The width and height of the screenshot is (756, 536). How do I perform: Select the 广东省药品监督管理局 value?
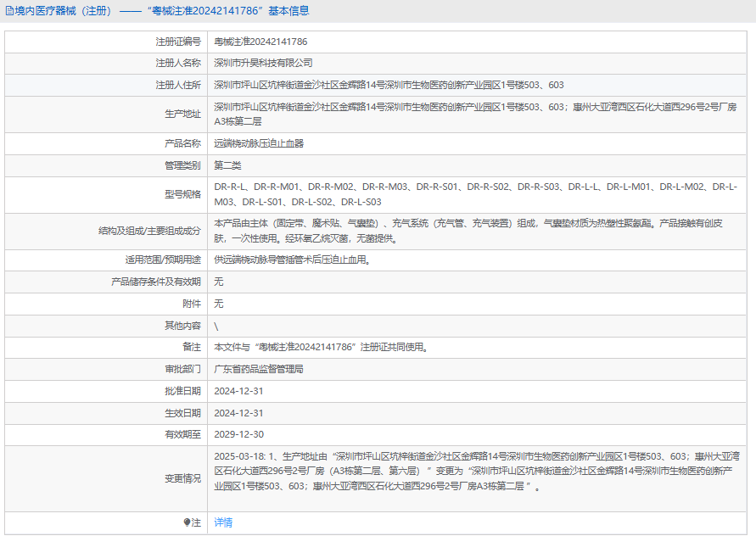(x=259, y=369)
